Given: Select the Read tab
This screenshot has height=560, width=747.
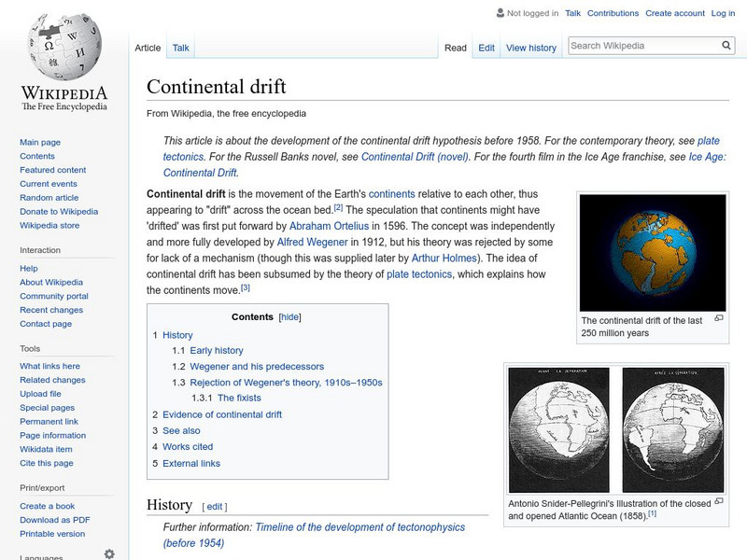Looking at the screenshot, I should pos(456,48).
